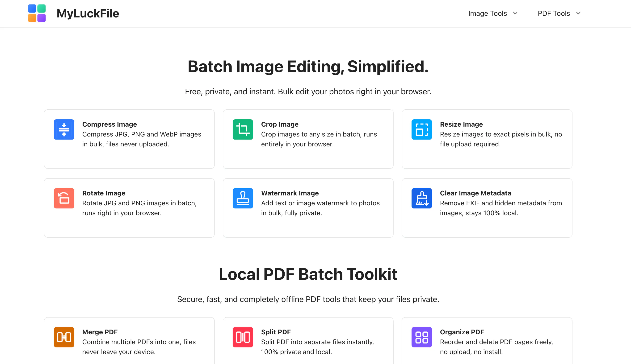Click 'Add text or image watermark to photos' text
631x364 pixels.
pyautogui.click(x=320, y=203)
